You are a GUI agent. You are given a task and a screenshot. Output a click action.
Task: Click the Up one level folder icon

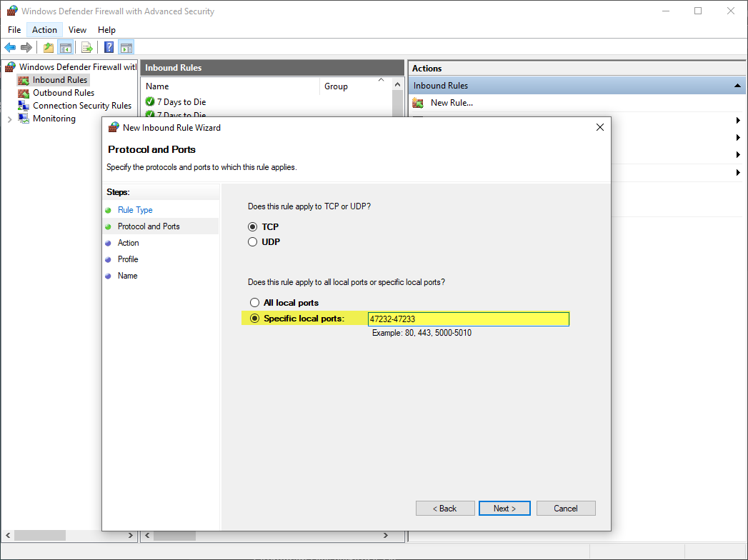(x=48, y=47)
